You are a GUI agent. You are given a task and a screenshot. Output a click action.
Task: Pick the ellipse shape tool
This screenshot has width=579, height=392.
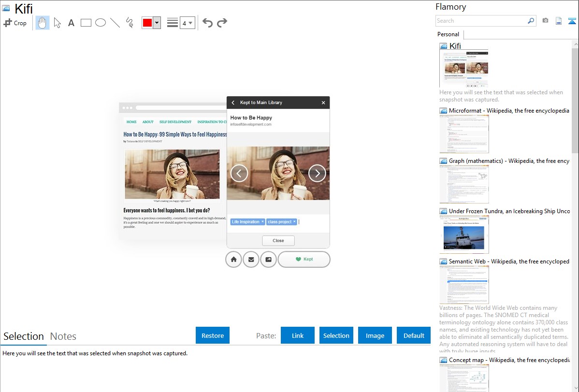pyautogui.click(x=101, y=23)
